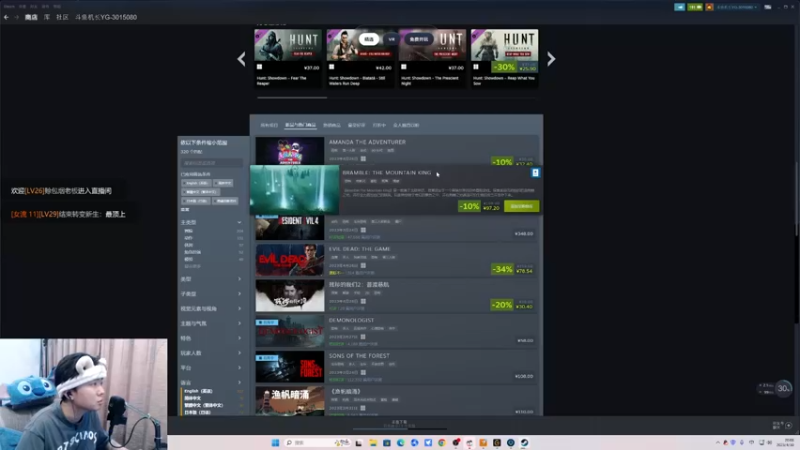
Task: Click the download progress bar at bottom
Action: click(399, 429)
